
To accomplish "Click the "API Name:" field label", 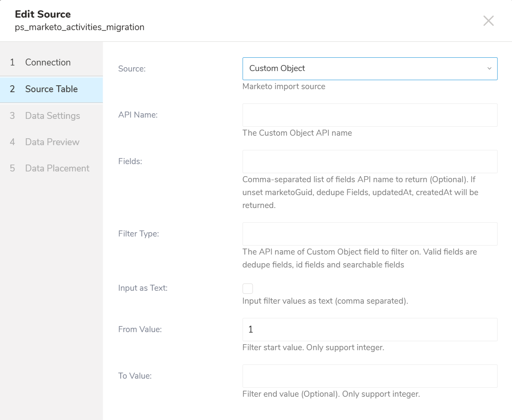I will click(x=138, y=115).
